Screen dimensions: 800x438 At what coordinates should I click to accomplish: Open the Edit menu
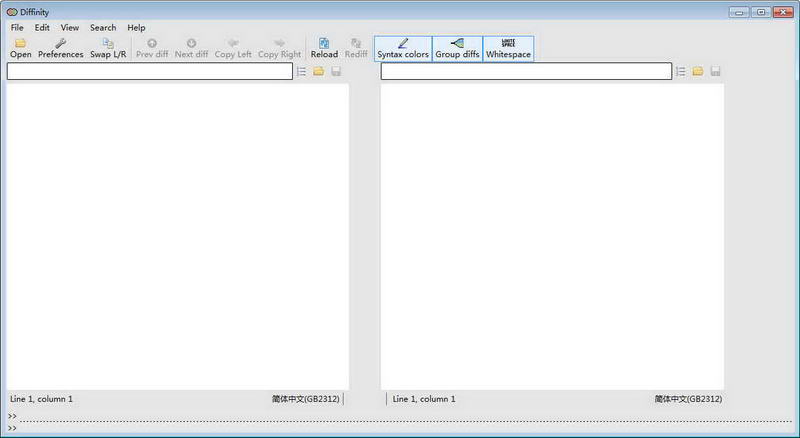tap(42, 28)
